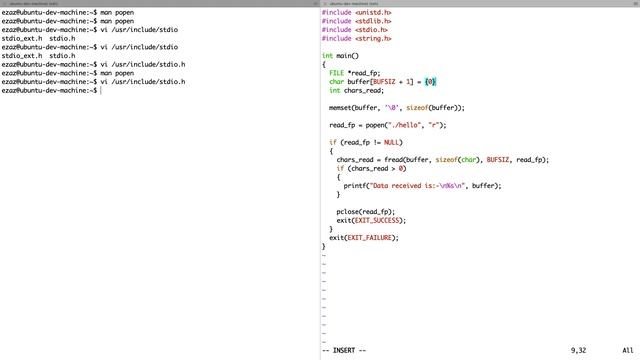Click the 9,32 cursor position indicator
The height and width of the screenshot is (360, 640).
[578, 350]
